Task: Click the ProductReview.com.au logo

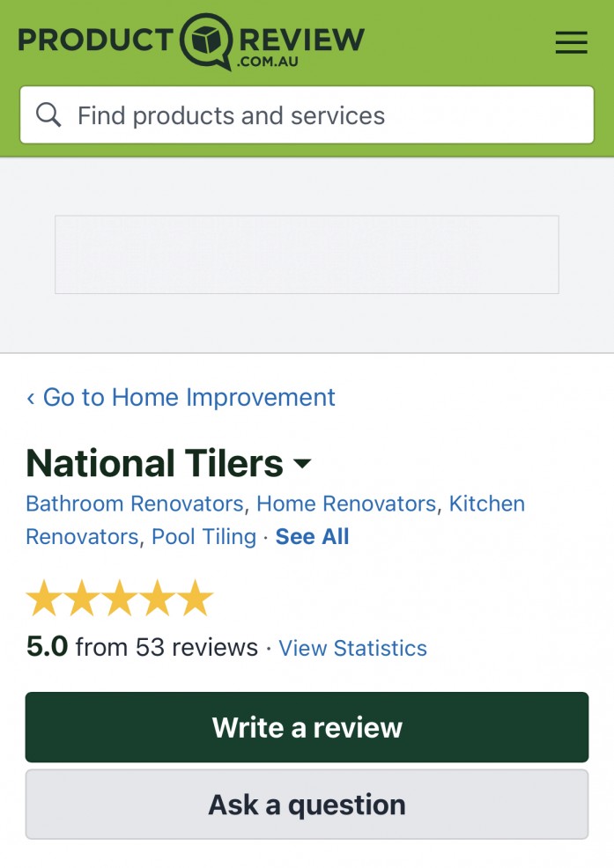Action: click(191, 40)
